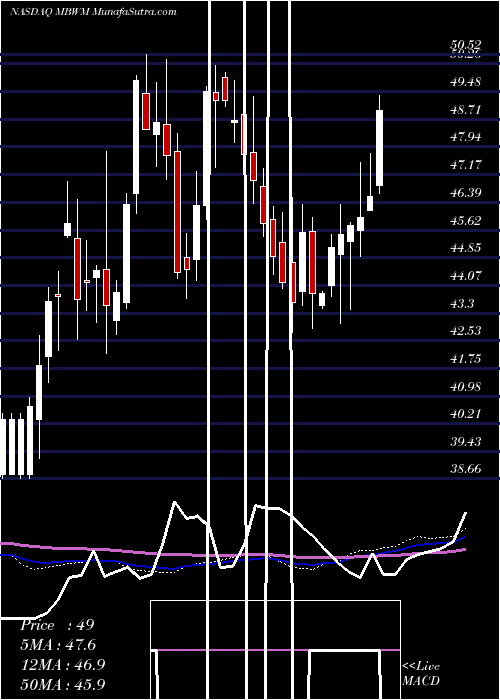Click the Price : 49 readout
500x700 pixels.
(x=57, y=625)
